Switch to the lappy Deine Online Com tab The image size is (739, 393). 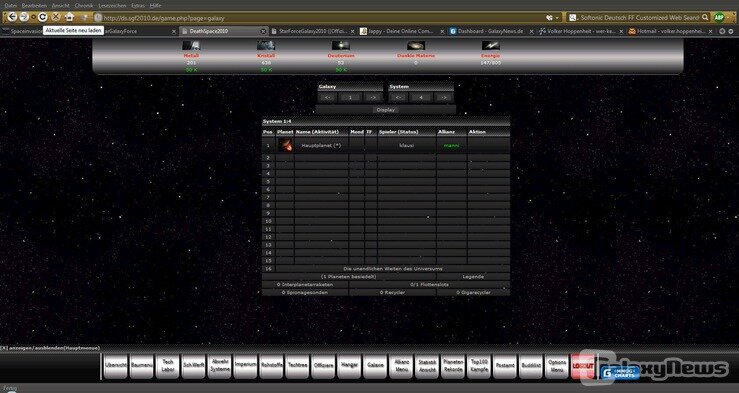tap(402, 32)
